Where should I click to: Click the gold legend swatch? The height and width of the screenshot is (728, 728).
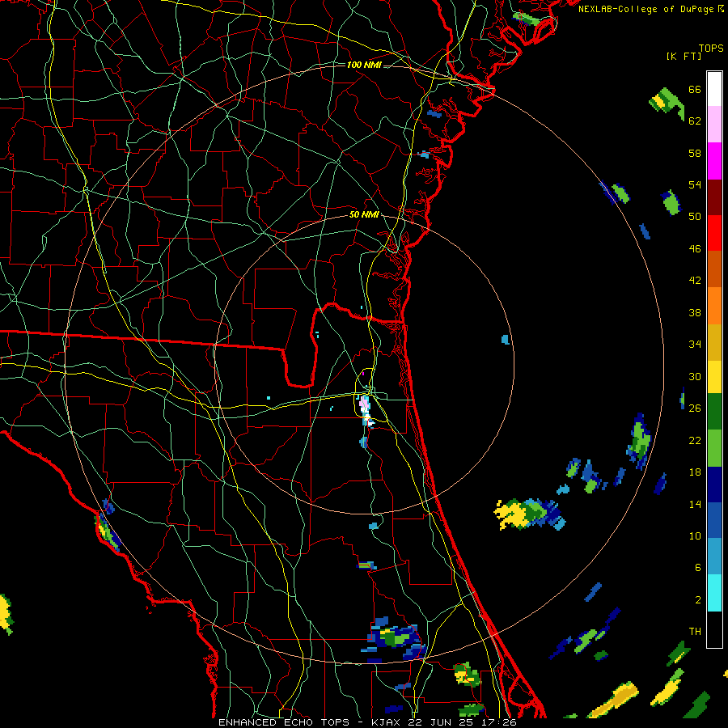point(714,342)
